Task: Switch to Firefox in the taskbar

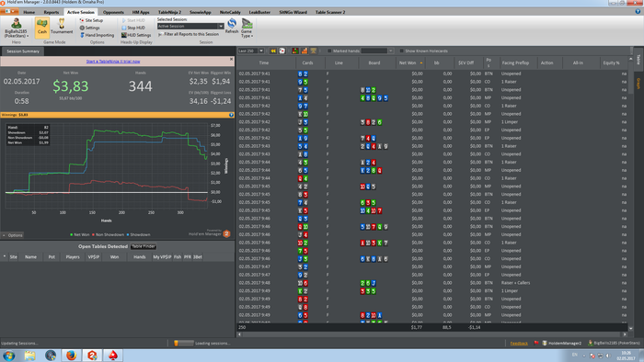Action: tap(72, 355)
